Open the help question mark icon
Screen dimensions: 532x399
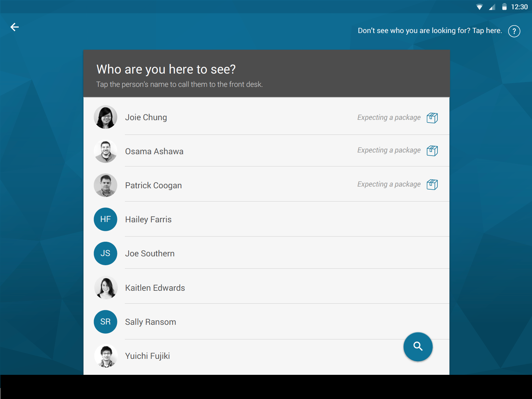click(514, 31)
